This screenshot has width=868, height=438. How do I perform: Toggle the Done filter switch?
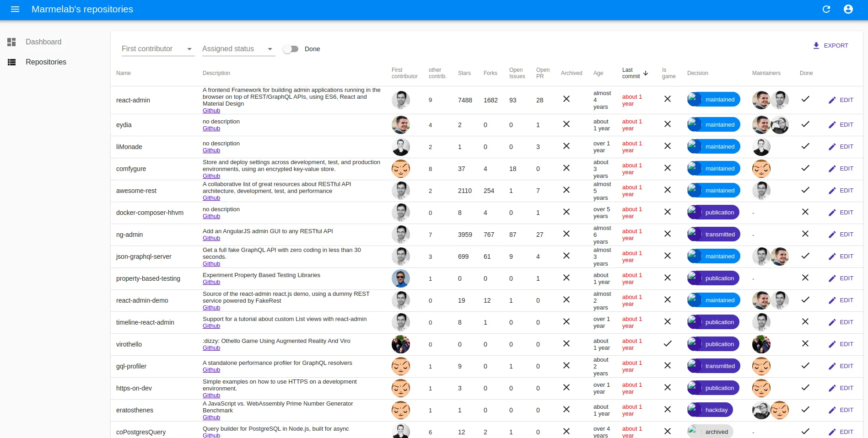[x=290, y=48]
